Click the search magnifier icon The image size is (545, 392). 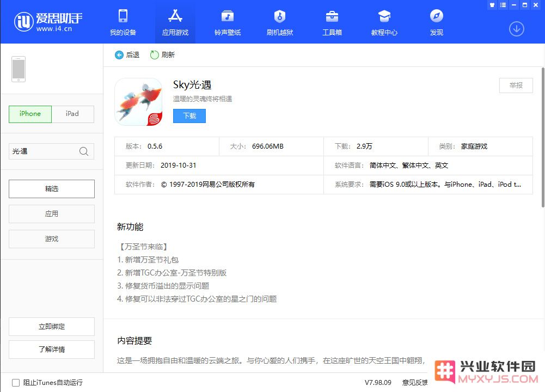coord(84,151)
